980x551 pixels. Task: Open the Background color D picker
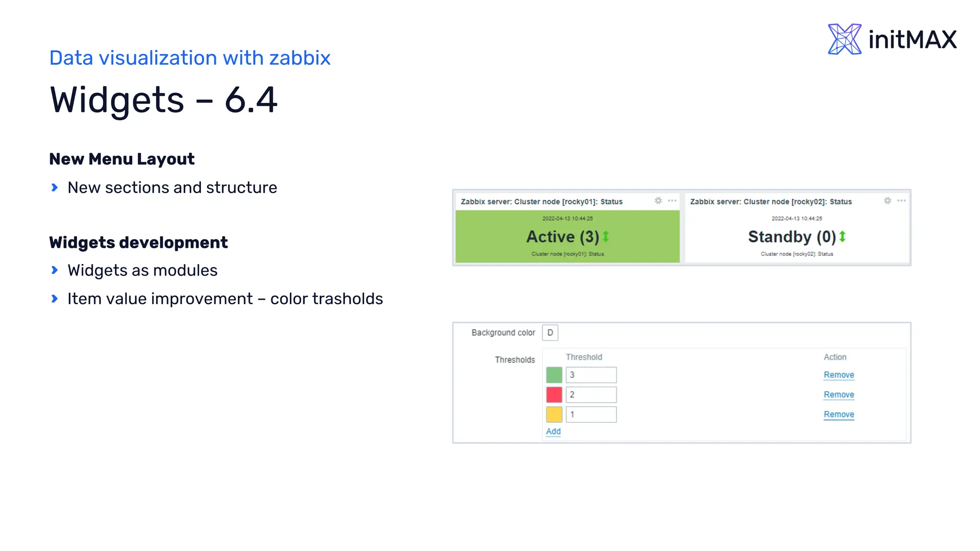tap(550, 332)
